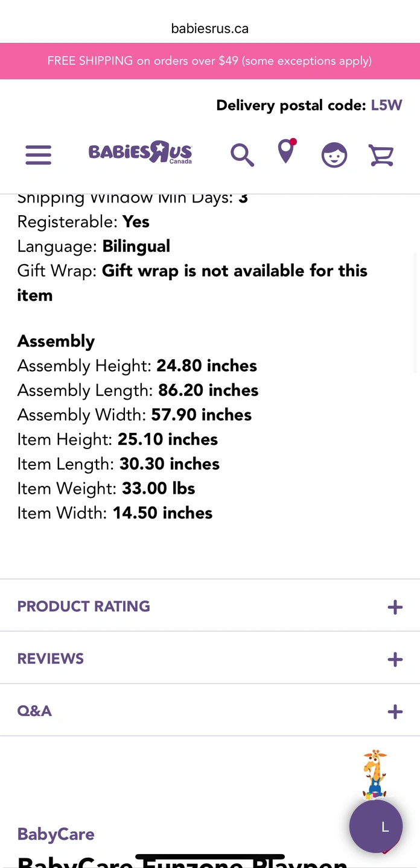Click the BabyCare brand link
The image size is (420, 868).
pos(56,834)
